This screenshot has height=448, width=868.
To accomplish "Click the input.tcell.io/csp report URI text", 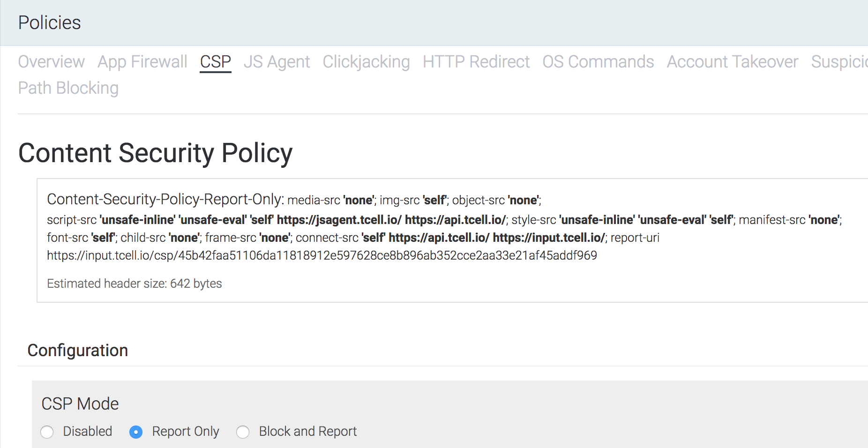I will [322, 255].
